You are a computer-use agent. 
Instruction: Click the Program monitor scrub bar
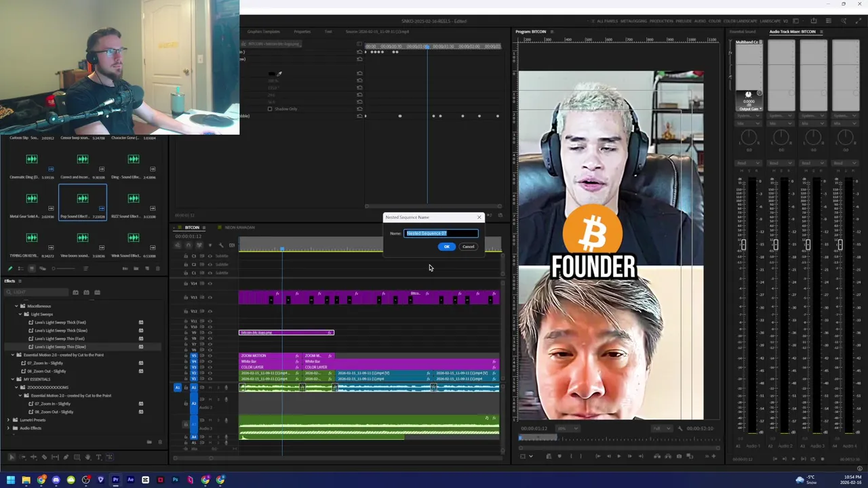(618, 438)
